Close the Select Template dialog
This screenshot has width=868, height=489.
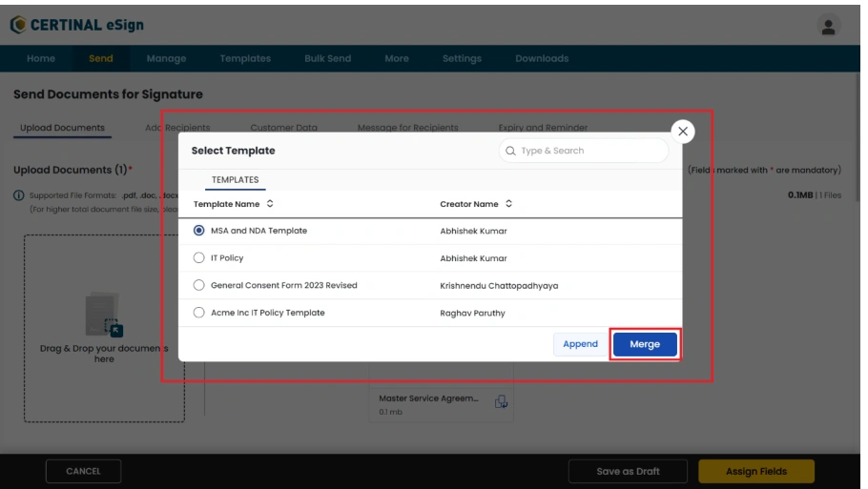pyautogui.click(x=683, y=132)
